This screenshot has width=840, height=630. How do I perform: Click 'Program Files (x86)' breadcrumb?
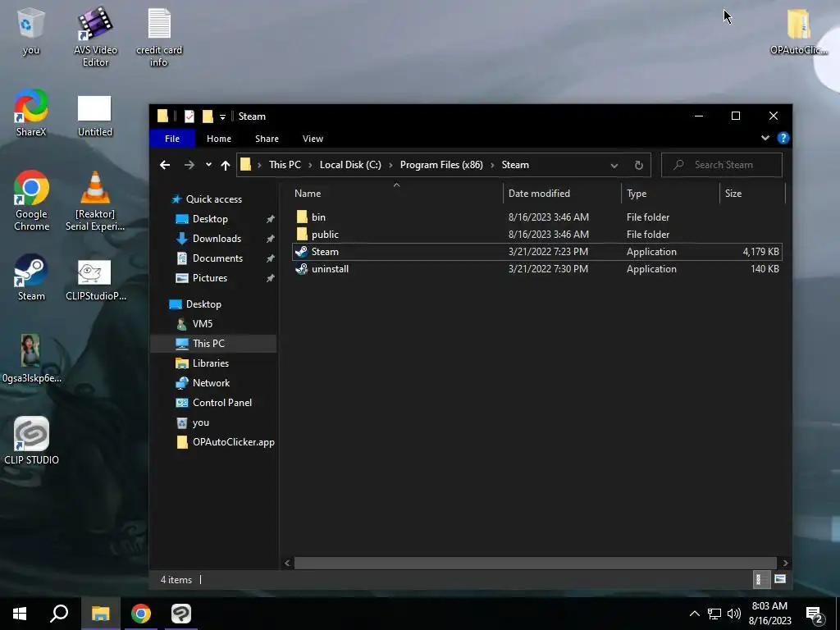coord(441,165)
